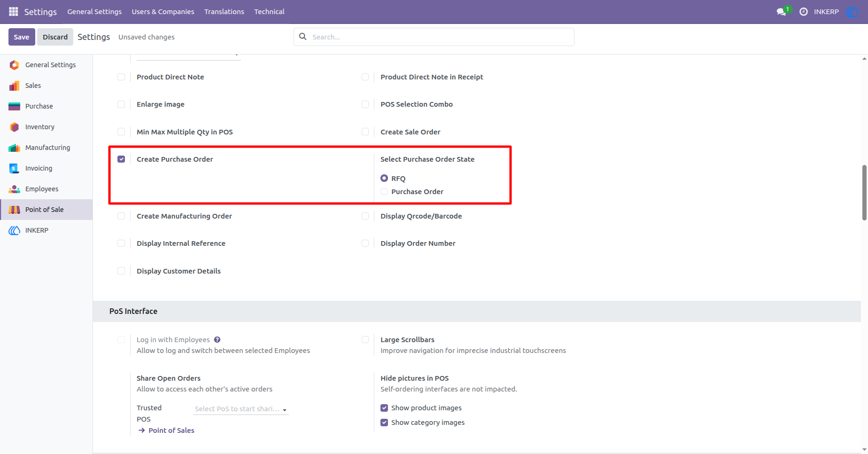Enable Create Manufacturing Order checkbox
This screenshot has height=454, width=868.
click(121, 216)
